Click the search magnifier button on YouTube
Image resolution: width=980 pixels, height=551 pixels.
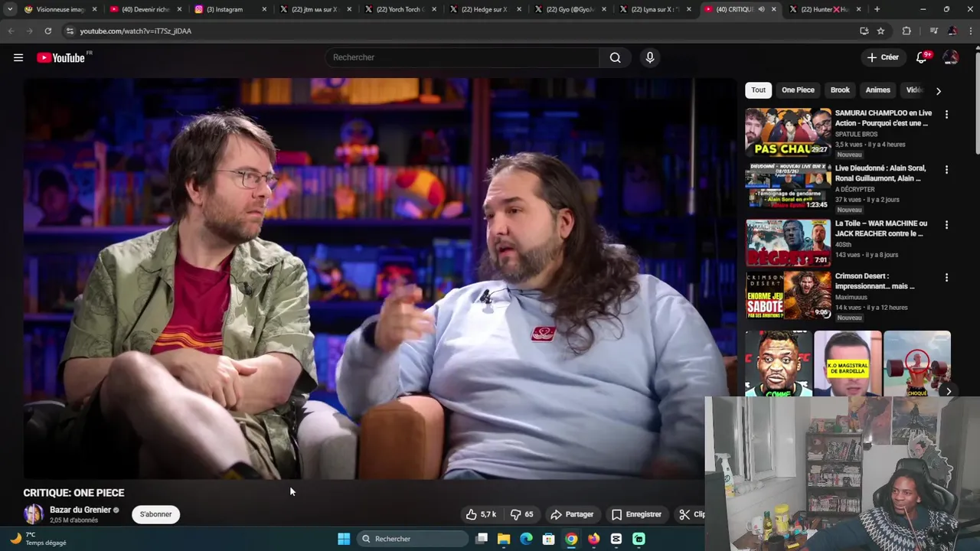pos(615,57)
